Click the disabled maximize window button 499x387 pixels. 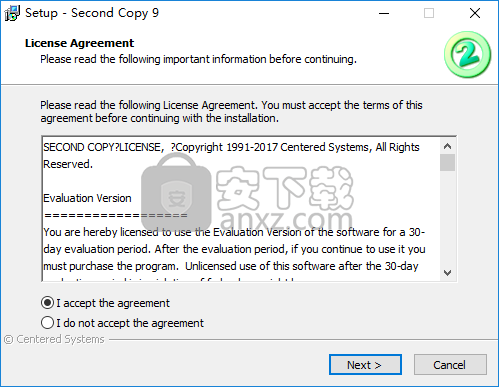(x=429, y=13)
